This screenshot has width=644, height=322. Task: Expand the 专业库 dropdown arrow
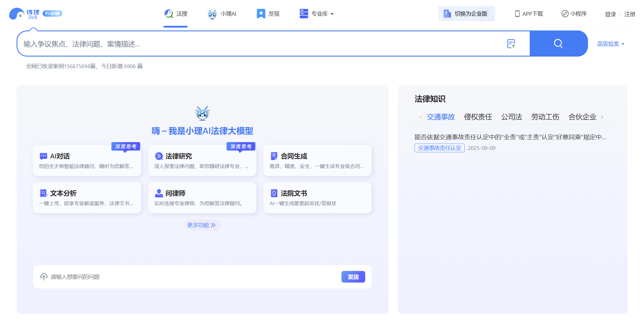pyautogui.click(x=332, y=14)
